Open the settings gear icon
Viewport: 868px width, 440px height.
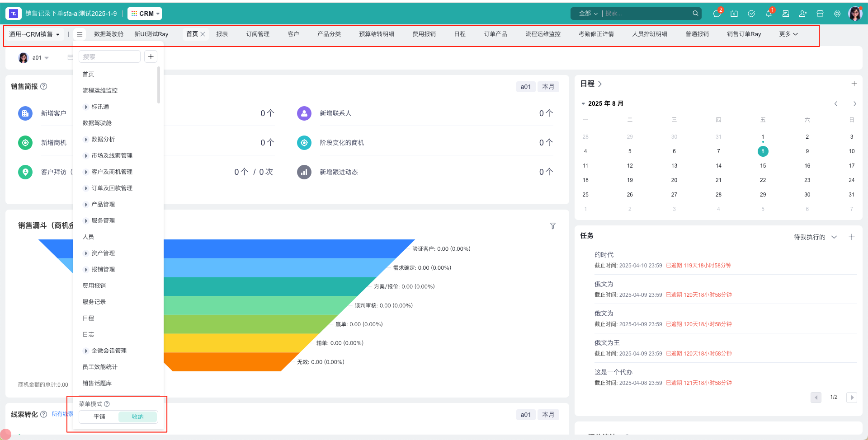coord(837,14)
